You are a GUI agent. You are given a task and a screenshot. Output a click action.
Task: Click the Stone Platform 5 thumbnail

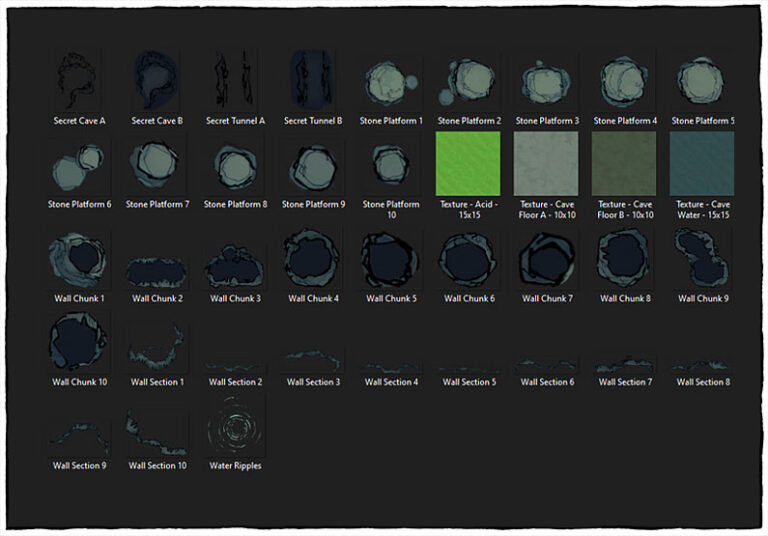click(703, 80)
